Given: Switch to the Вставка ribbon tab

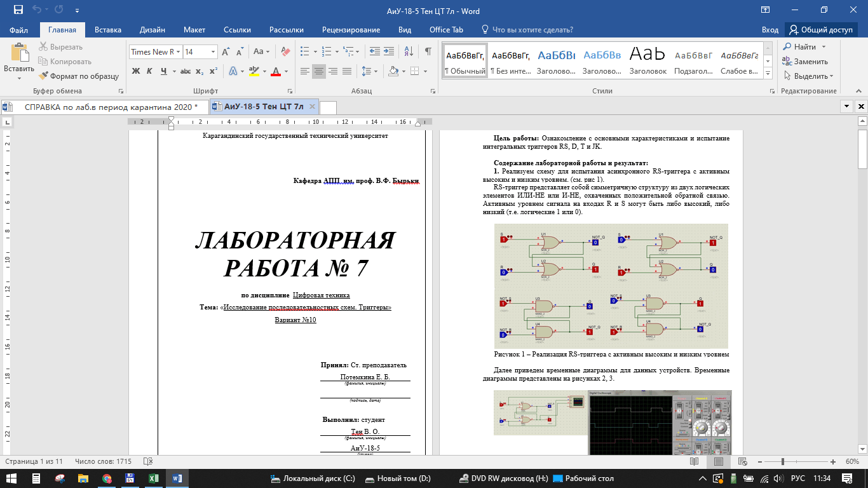Looking at the screenshot, I should (108, 30).
